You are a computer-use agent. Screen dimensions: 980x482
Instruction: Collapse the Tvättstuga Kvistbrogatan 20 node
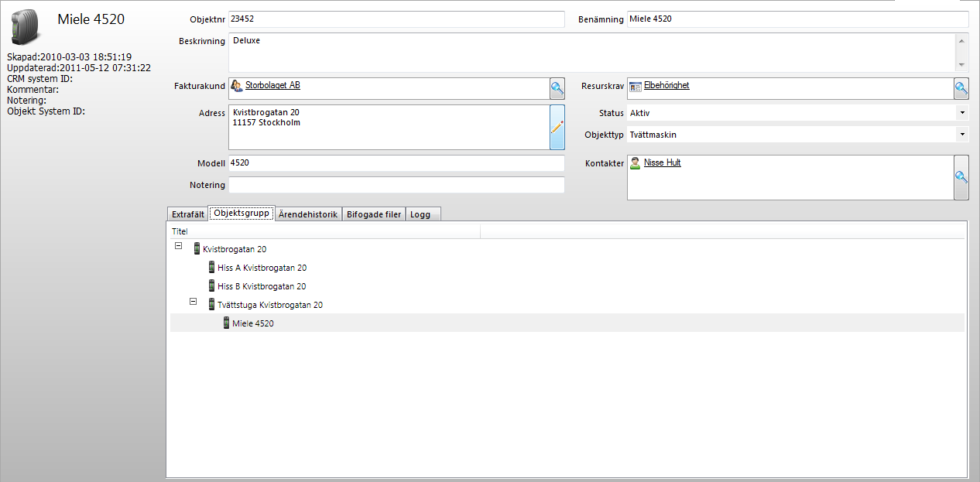pyautogui.click(x=194, y=302)
